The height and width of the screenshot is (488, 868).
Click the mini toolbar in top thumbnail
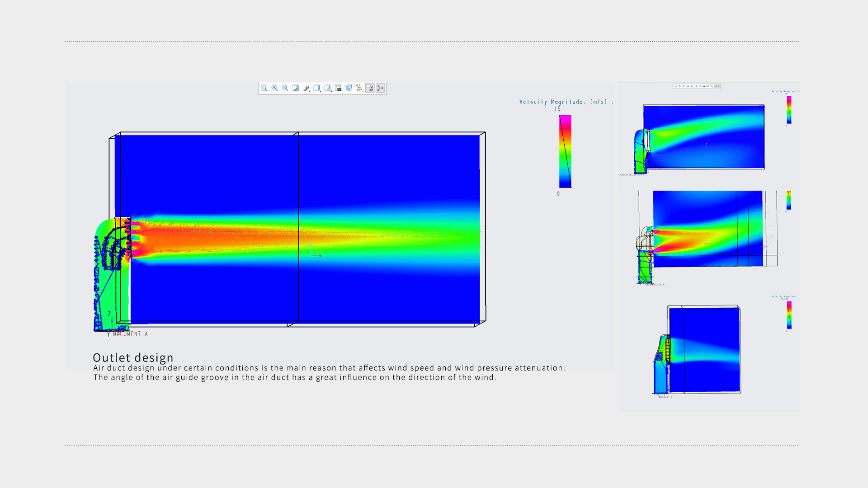coord(697,86)
